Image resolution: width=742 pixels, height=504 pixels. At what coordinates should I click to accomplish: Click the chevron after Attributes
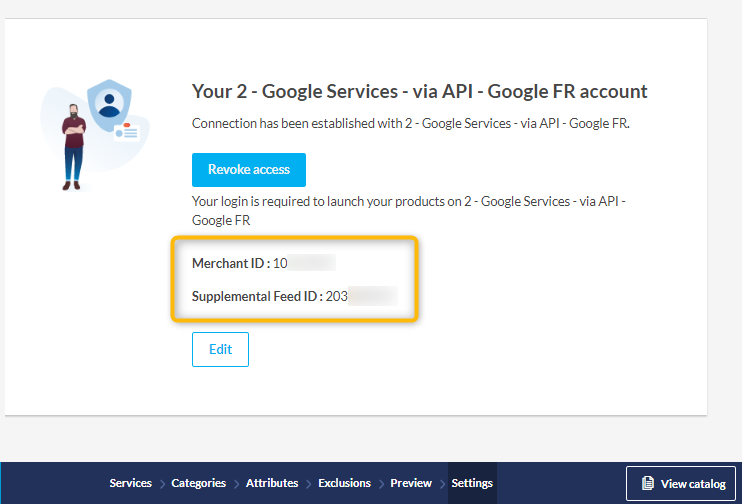308,484
